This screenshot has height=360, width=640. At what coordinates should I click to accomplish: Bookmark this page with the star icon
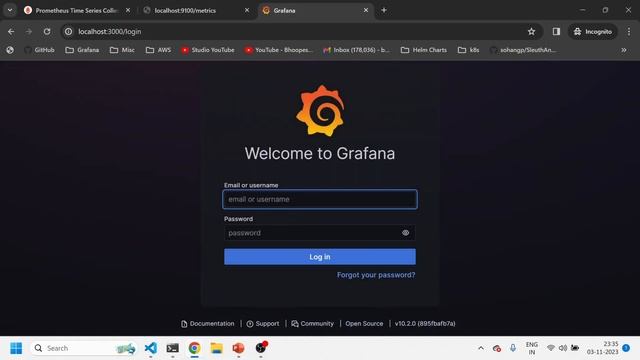pyautogui.click(x=531, y=31)
